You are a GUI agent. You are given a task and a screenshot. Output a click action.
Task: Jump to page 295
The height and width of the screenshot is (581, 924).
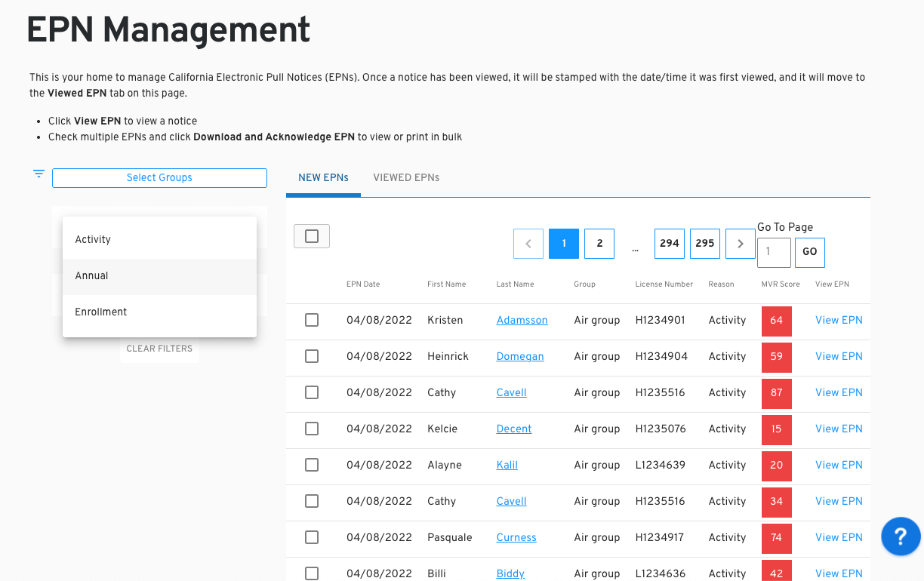point(705,244)
